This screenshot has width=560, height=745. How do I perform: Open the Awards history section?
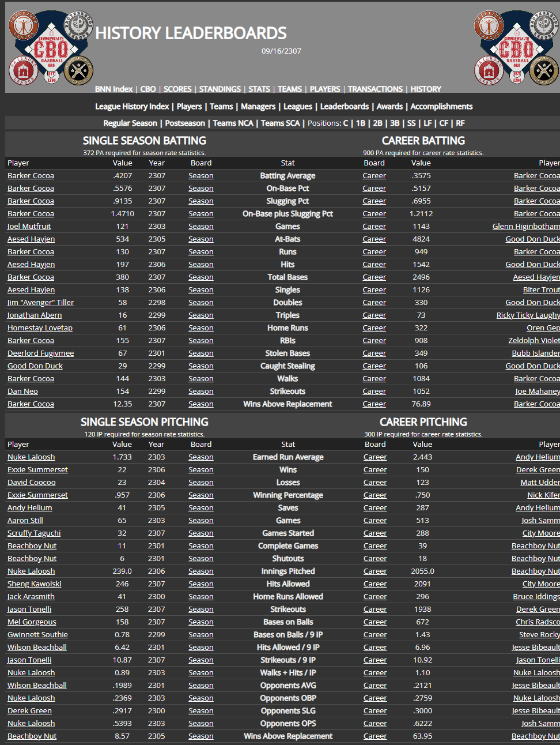[389, 107]
